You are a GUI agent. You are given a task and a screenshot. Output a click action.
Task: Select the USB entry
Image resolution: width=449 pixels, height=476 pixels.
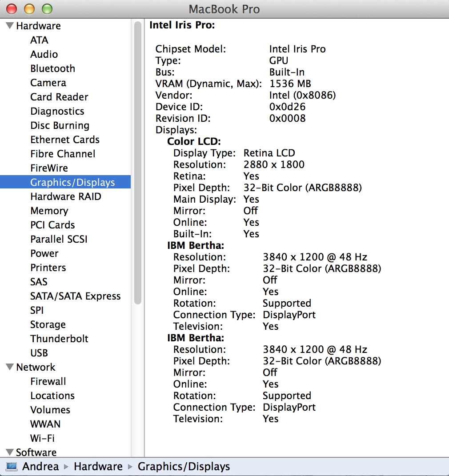[39, 353]
